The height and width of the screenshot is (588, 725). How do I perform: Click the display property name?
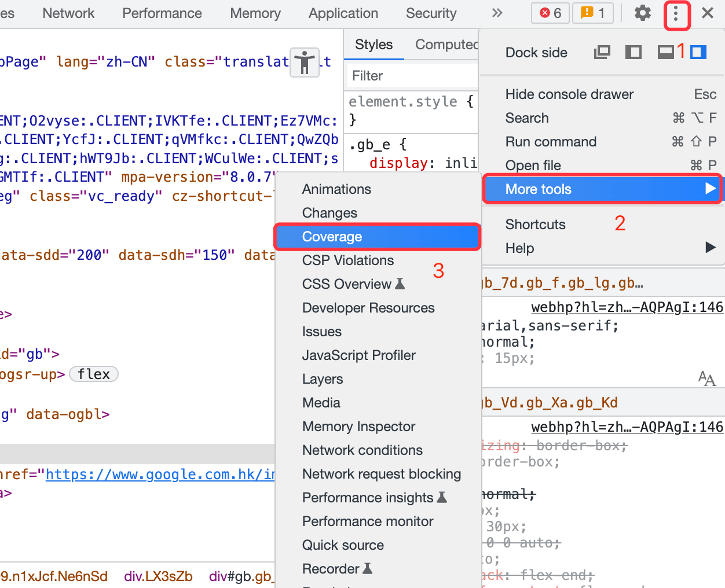[x=398, y=163]
